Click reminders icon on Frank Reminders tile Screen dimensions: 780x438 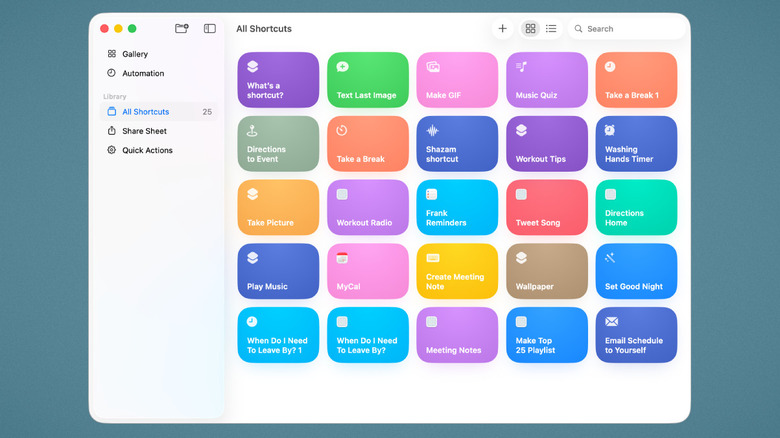tap(431, 194)
